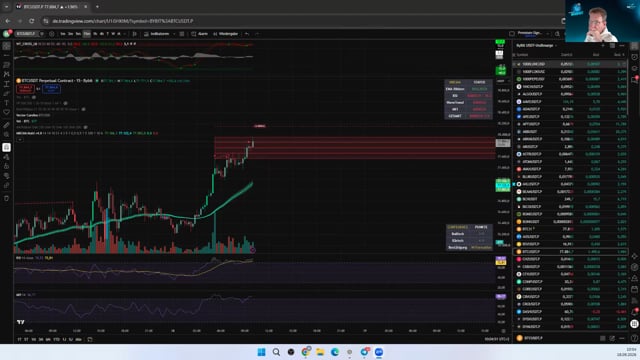The width and height of the screenshot is (640, 360).
Task: Open the Windows Start menu
Action: (x=261, y=352)
